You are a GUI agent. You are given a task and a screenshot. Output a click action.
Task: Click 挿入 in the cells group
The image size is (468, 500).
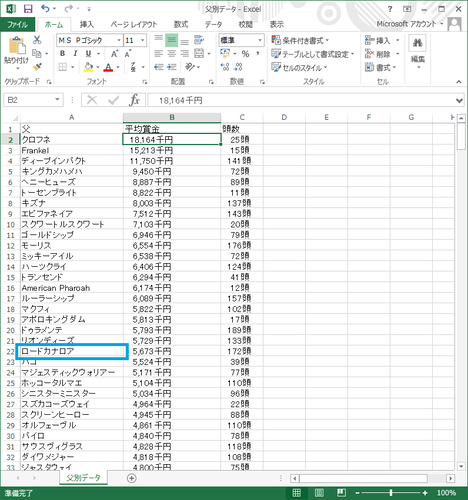click(382, 40)
